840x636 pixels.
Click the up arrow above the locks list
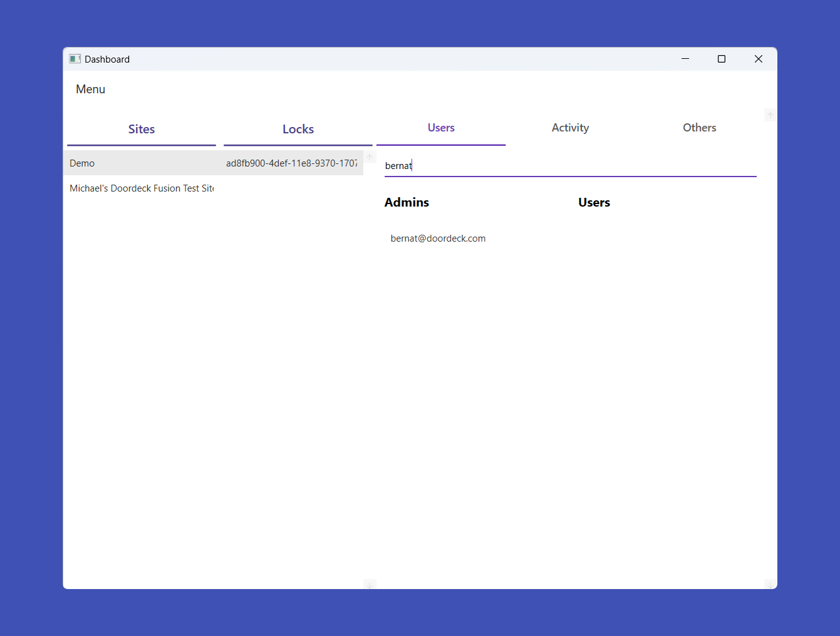[370, 156]
